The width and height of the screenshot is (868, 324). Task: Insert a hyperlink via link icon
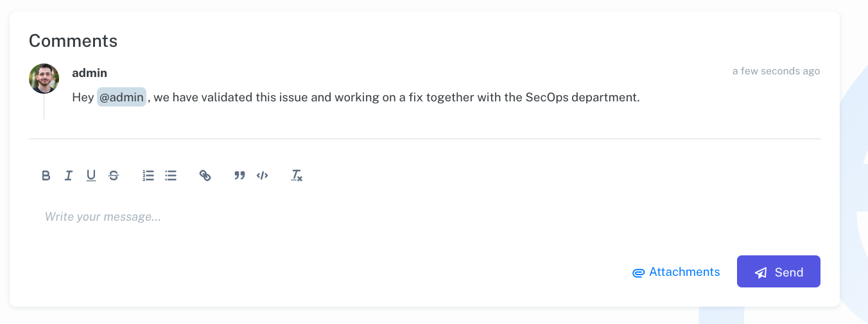(205, 175)
